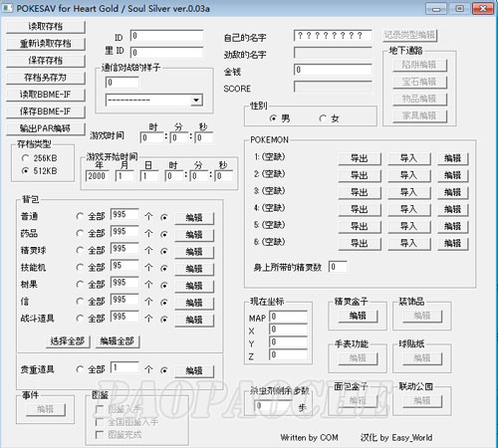Click the MAP coordinate field
498x448 pixels.
[x=288, y=317]
